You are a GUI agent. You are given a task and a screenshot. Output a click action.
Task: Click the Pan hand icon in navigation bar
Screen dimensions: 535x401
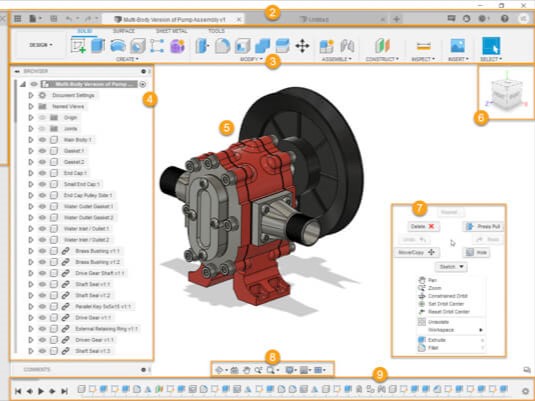pyautogui.click(x=246, y=370)
